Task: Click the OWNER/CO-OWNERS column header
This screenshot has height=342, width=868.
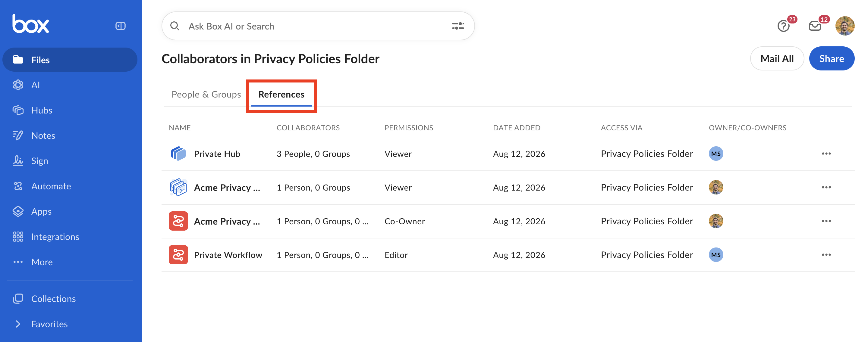Action: [x=747, y=128]
